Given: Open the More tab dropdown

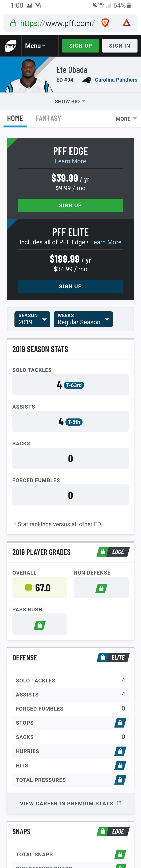Looking at the screenshot, I should [x=126, y=119].
